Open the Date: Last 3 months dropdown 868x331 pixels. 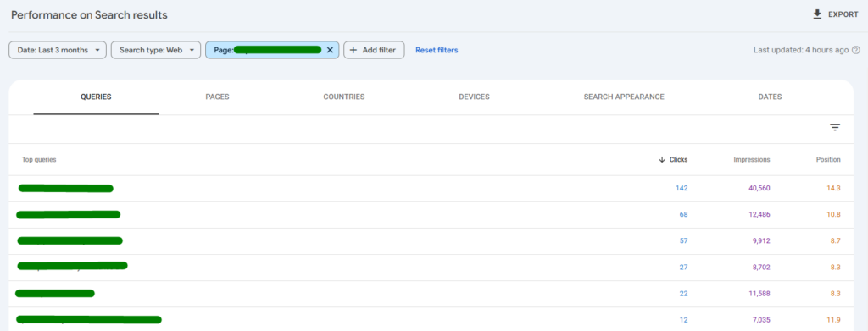pyautogui.click(x=58, y=50)
